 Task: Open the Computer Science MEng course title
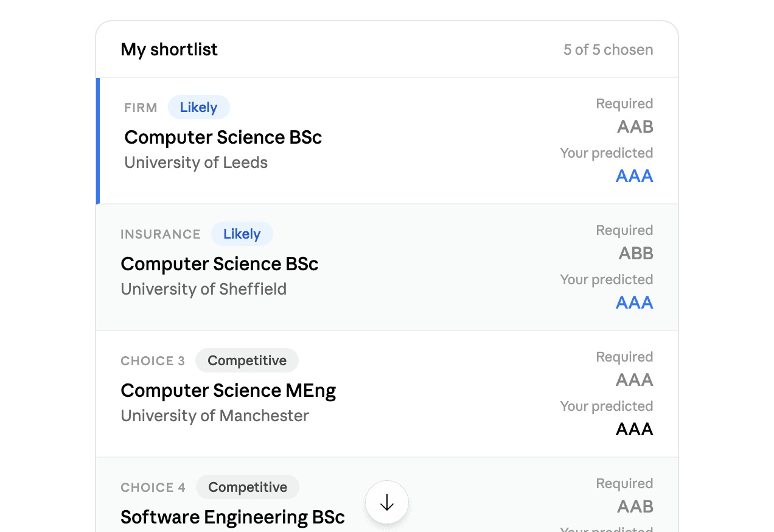[x=228, y=391]
